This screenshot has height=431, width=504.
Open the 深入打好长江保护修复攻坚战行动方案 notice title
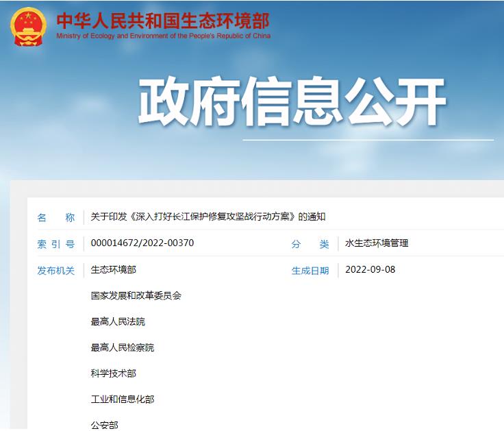coord(208,217)
